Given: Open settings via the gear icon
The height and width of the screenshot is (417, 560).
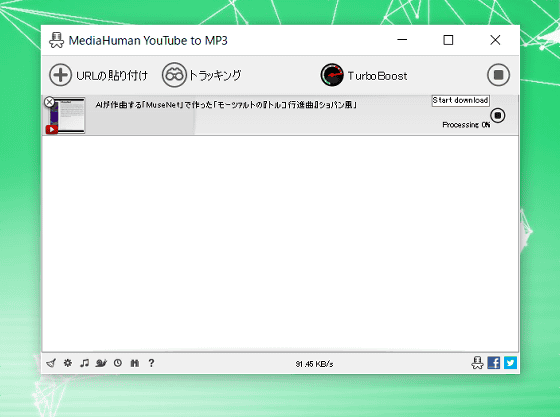Looking at the screenshot, I should coord(68,363).
